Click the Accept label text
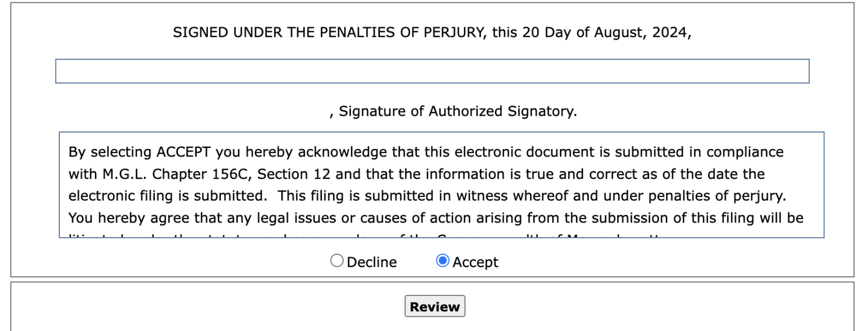The width and height of the screenshot is (868, 331). pos(476,262)
